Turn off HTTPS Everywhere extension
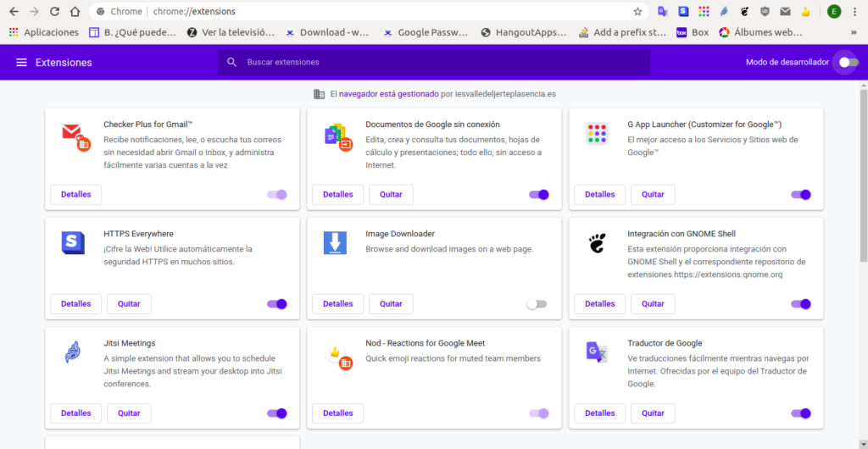Screen dimensions: 868x449 (277, 303)
